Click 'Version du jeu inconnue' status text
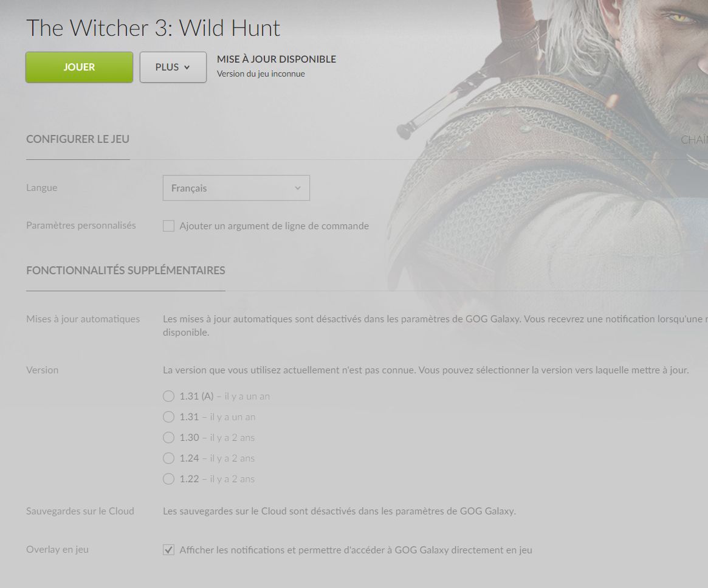The height and width of the screenshot is (588, 708). [261, 74]
